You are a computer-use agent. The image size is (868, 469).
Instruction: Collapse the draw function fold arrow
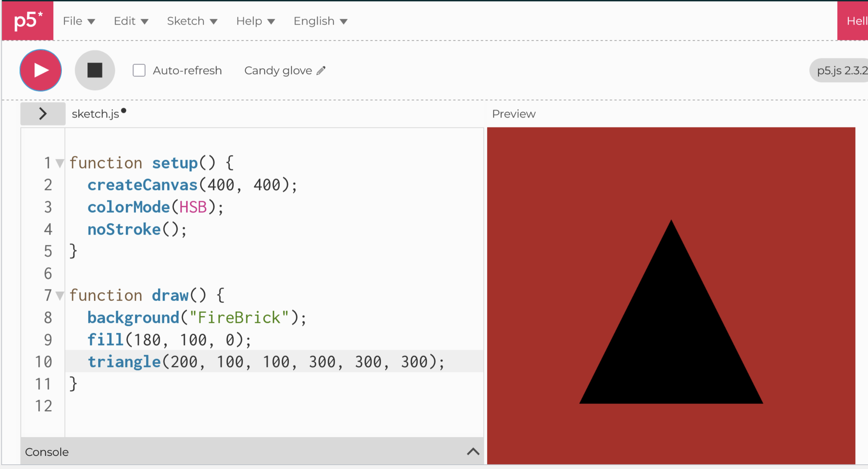pyautogui.click(x=60, y=296)
